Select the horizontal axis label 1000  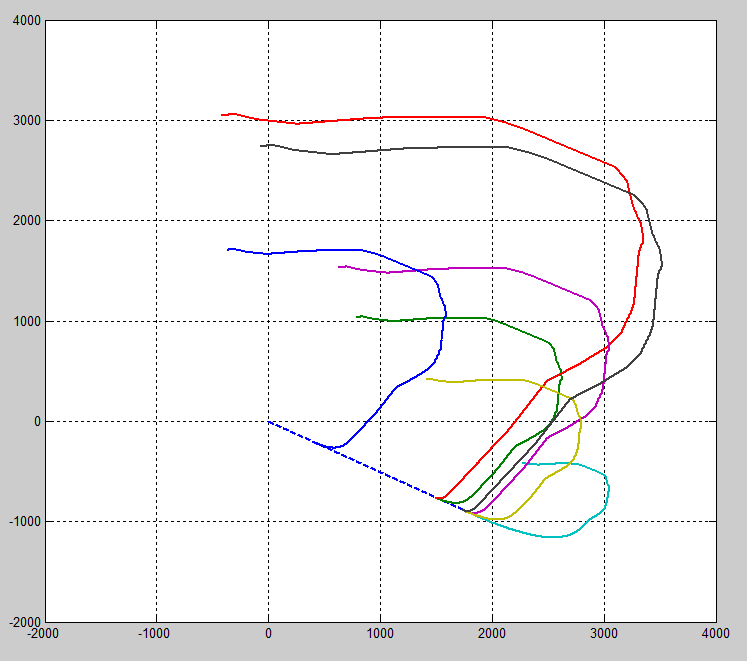point(380,633)
